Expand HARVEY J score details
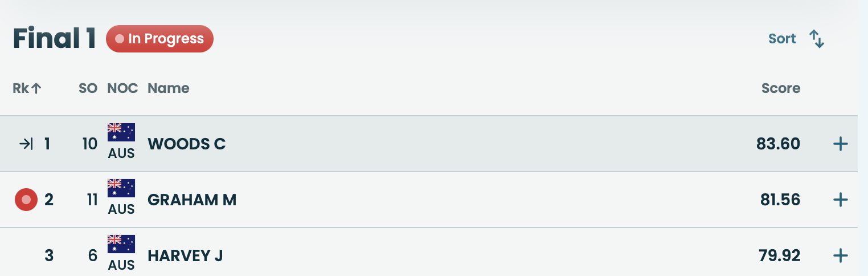Viewport: 868px width, 276px height. tap(840, 256)
